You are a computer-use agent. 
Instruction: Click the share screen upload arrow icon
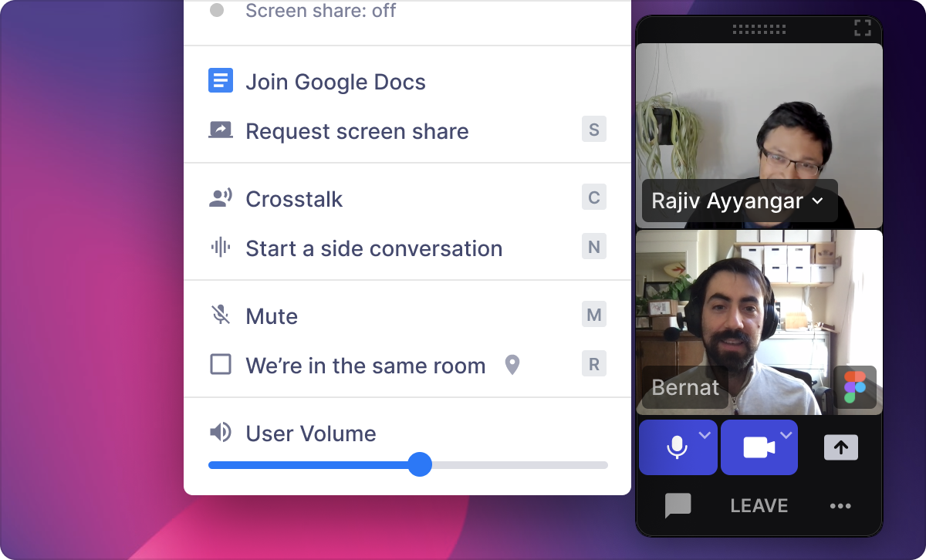[x=841, y=447]
